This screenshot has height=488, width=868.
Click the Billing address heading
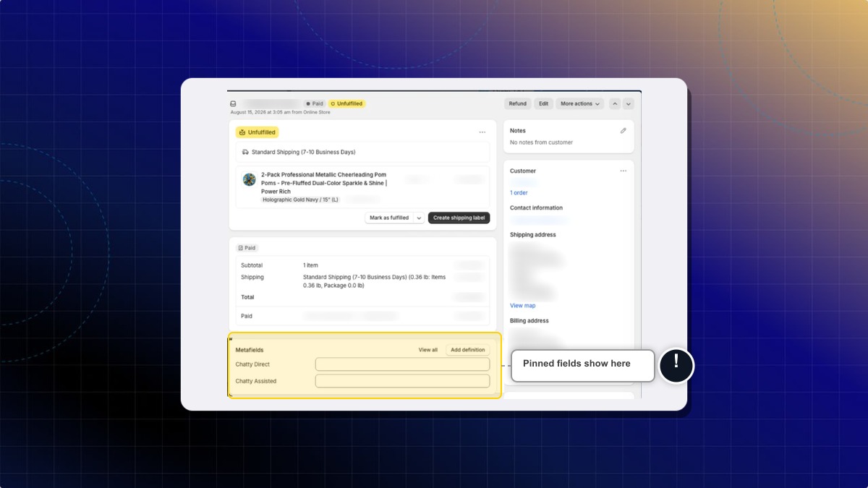pyautogui.click(x=529, y=321)
